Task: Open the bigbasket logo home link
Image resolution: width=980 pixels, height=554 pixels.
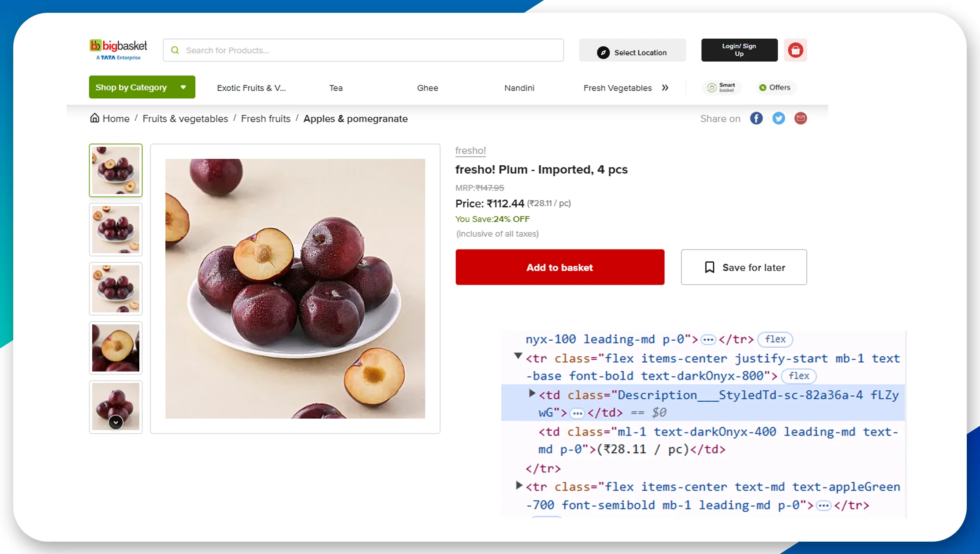Action: (118, 50)
